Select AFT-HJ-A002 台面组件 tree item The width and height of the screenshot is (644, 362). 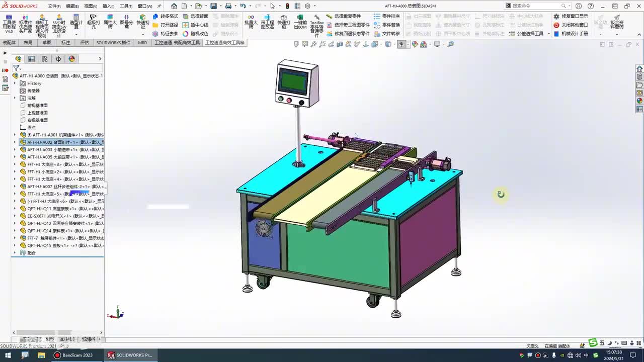point(61,142)
